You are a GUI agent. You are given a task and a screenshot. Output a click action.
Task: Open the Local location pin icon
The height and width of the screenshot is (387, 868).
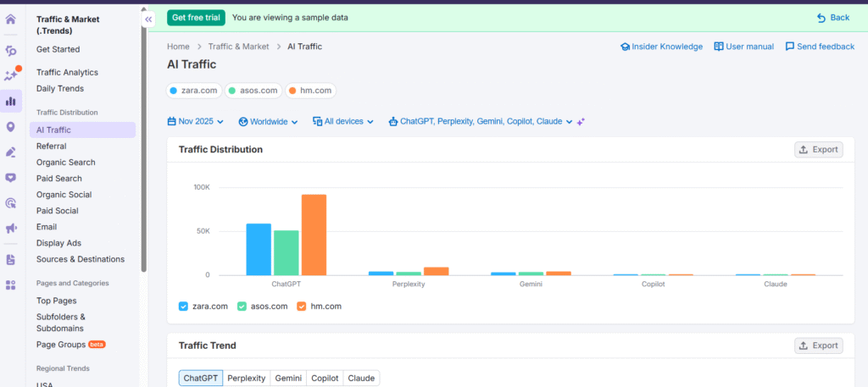tap(11, 127)
